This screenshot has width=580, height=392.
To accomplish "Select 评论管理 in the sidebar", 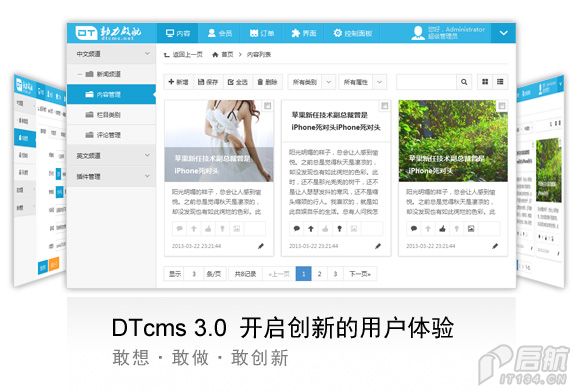I will (x=111, y=135).
